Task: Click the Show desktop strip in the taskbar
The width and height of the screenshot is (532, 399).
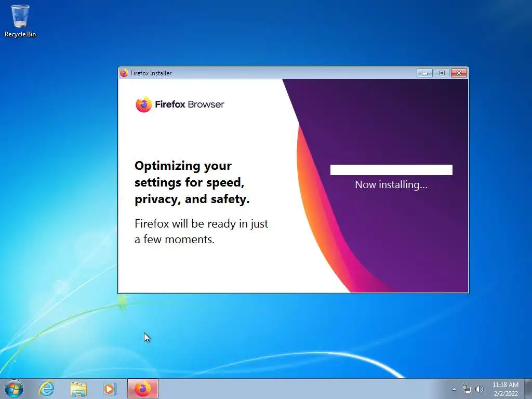Action: [x=528, y=389]
